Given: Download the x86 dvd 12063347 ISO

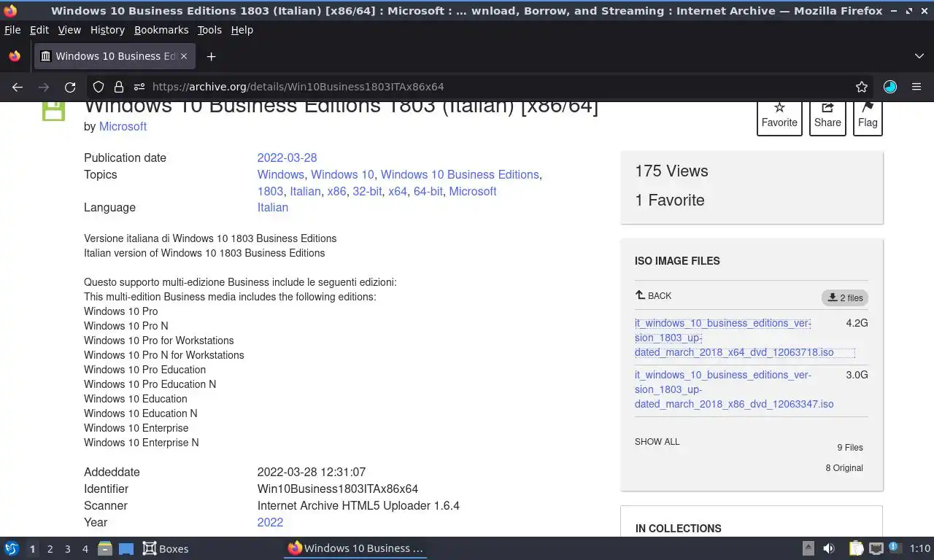Looking at the screenshot, I should (x=734, y=389).
